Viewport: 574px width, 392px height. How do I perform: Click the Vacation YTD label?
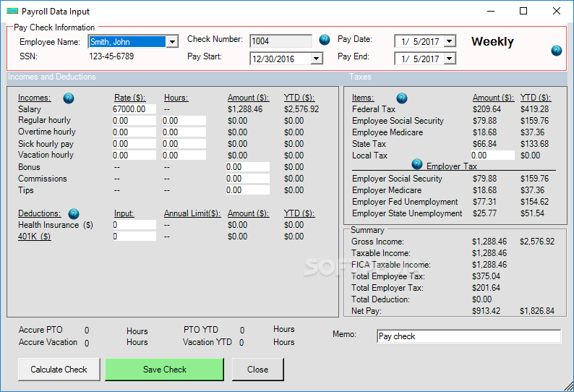coord(207,342)
